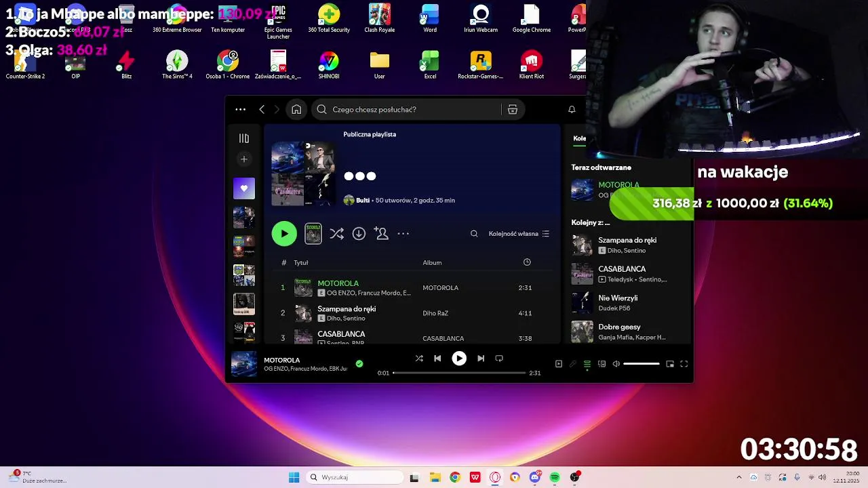Toggle shuffle in the player bar
This screenshot has width=868, height=488.
coord(419,359)
